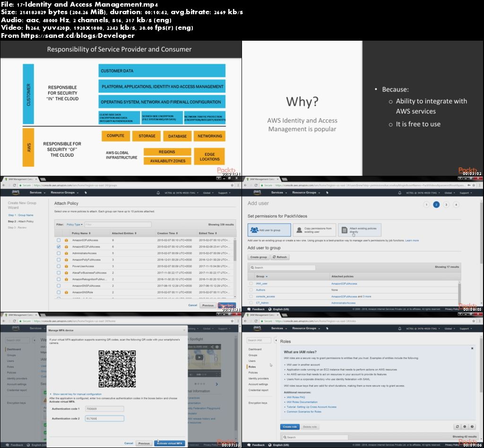Open notifications bell in Add user window
484x448 pixels.
tap(399, 193)
